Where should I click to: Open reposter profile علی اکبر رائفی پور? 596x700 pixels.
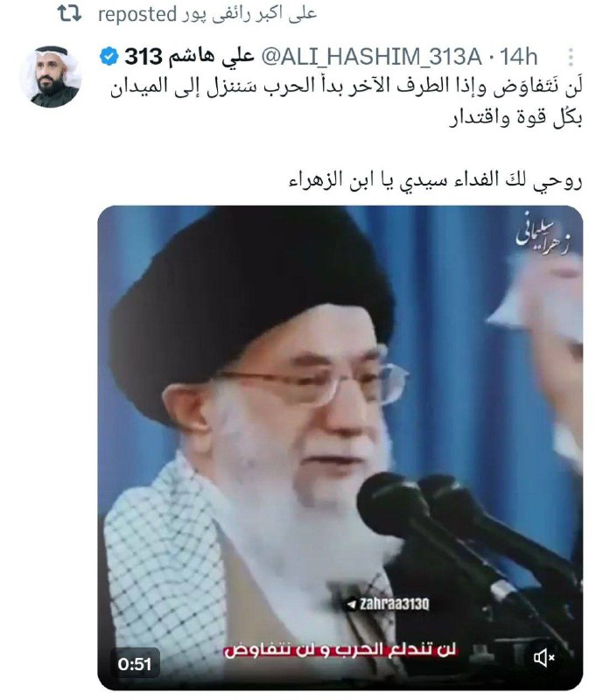coord(249,14)
